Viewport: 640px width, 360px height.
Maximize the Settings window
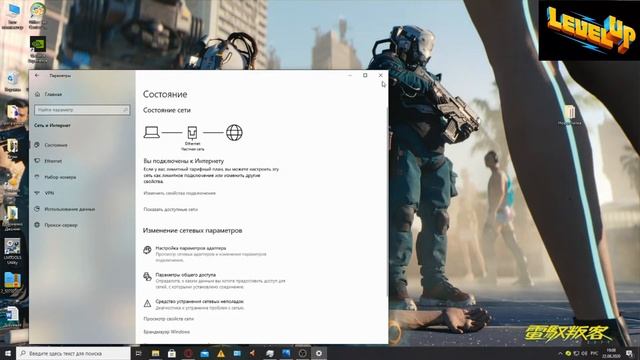365,76
